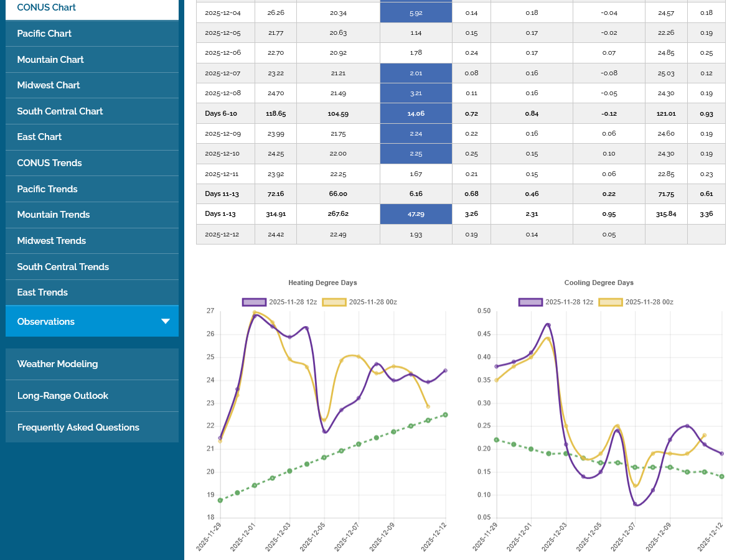Navigate to South Central Trends
Image resolution: width=737 pixels, height=560 pixels.
pos(63,267)
